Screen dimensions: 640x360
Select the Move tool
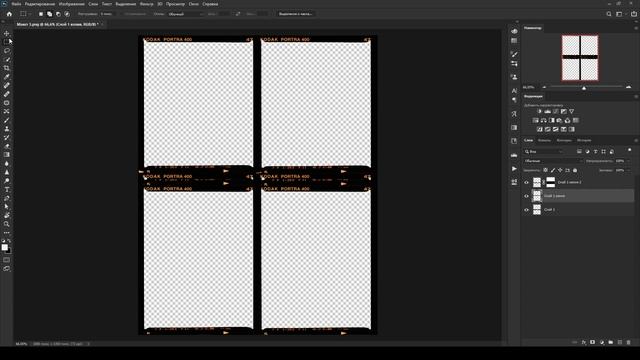tap(7, 33)
